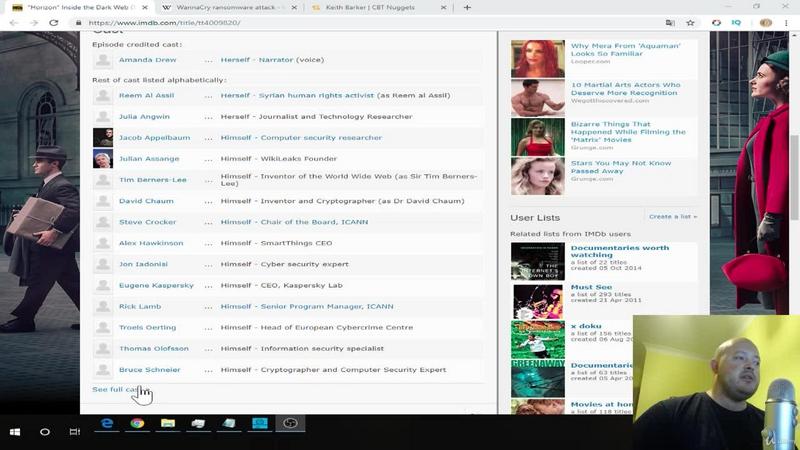Open Troels Oerting's profile link
The image size is (800, 450).
click(147, 328)
